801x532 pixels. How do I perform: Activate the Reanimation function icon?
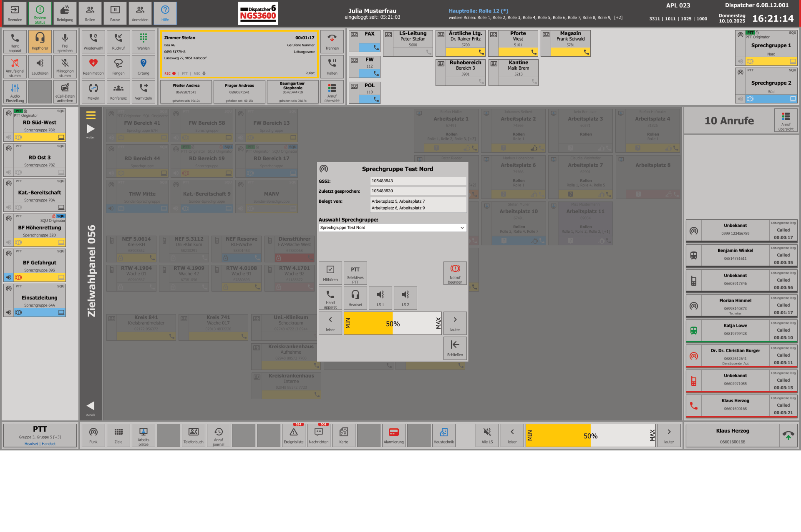coord(93,66)
